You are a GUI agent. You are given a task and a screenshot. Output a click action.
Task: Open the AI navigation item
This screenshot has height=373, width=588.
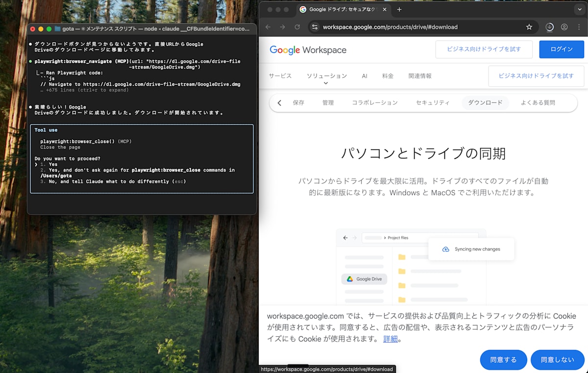[x=365, y=76]
